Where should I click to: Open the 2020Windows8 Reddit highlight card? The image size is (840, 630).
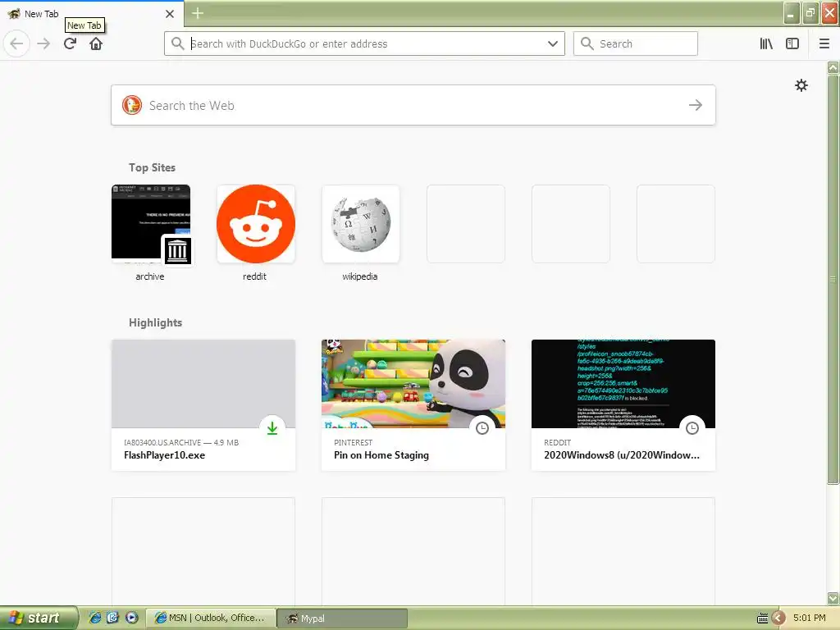[x=623, y=405]
